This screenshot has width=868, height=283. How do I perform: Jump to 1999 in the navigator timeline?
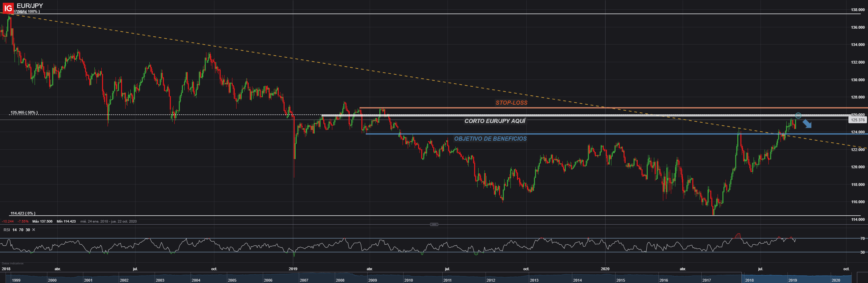point(16,280)
